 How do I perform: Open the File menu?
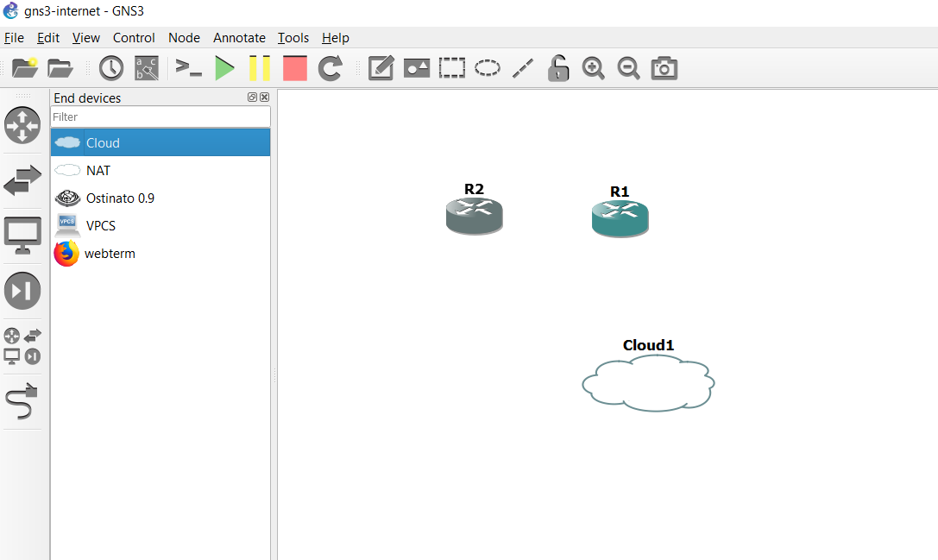coord(14,38)
